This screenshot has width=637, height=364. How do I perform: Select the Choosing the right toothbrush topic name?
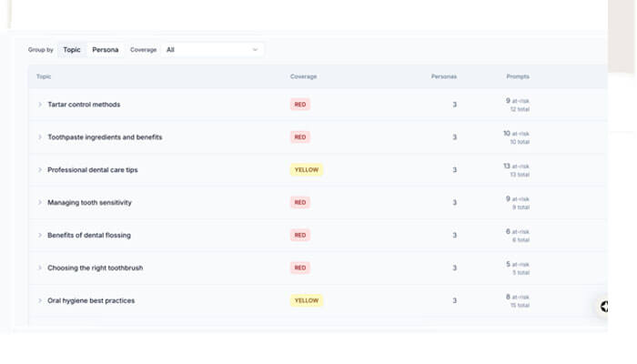coord(95,268)
